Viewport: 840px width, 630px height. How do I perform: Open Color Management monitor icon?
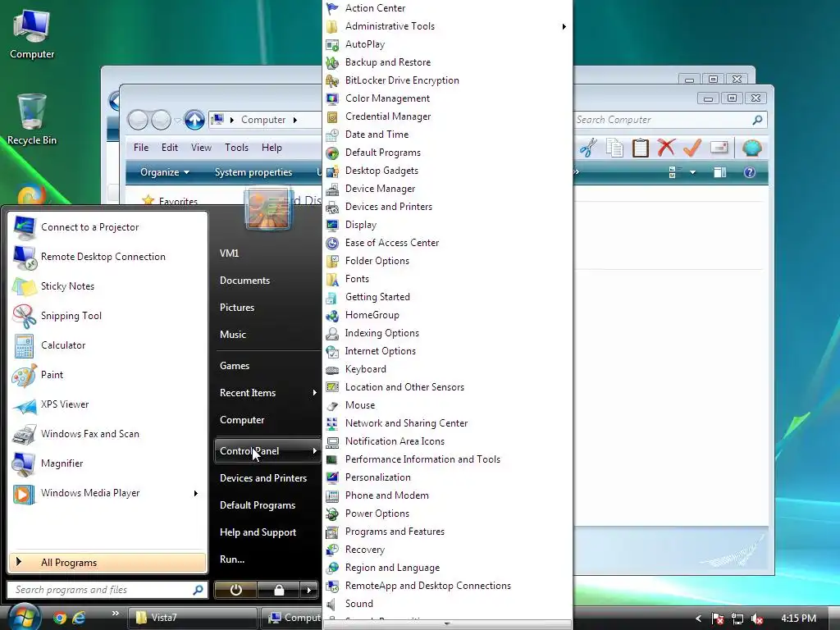click(x=332, y=98)
